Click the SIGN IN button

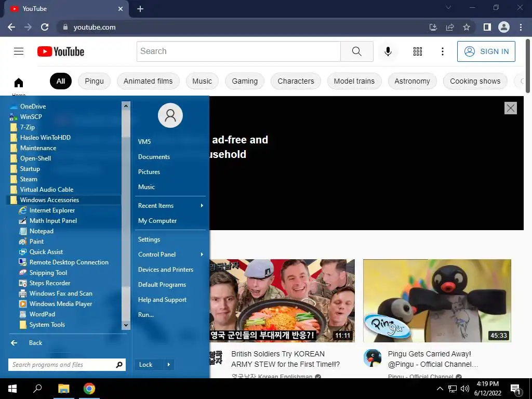tap(486, 51)
